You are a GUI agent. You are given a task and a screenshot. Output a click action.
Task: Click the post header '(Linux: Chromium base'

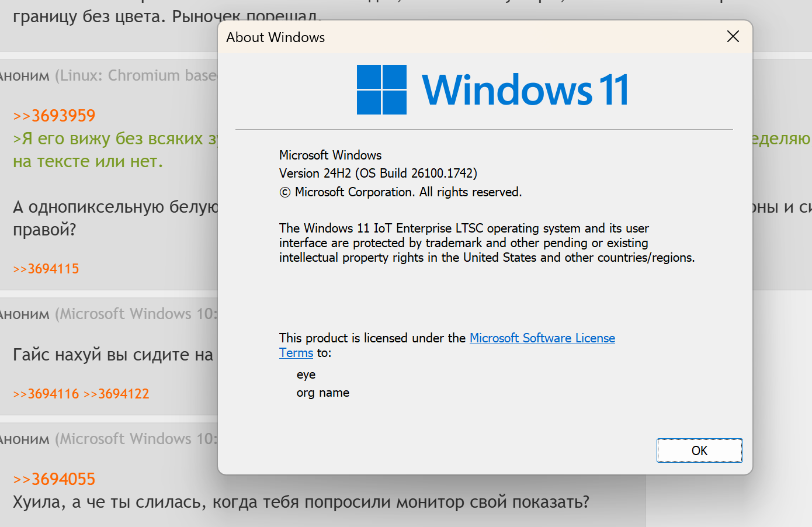pyautogui.click(x=136, y=75)
